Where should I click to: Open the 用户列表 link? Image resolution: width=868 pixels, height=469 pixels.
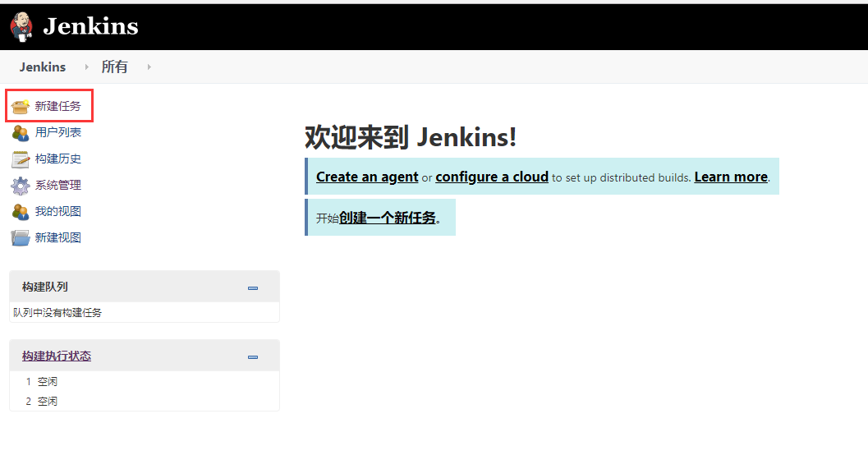point(57,132)
